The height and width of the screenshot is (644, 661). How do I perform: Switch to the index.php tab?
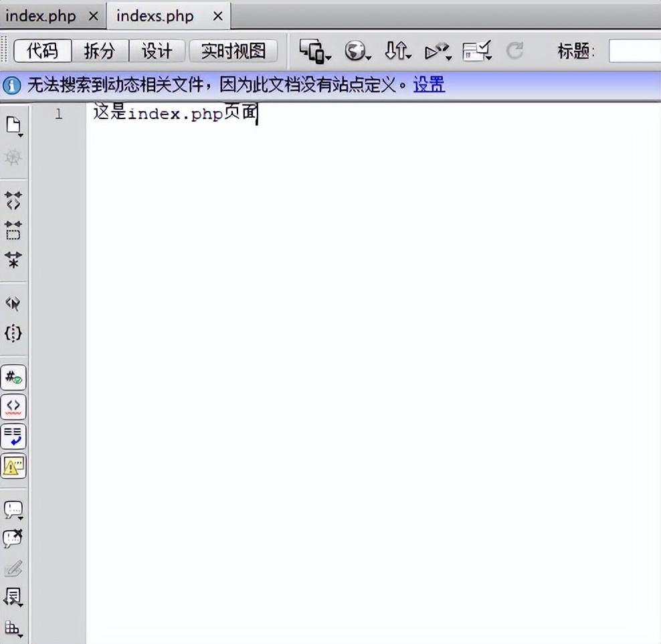click(41, 15)
